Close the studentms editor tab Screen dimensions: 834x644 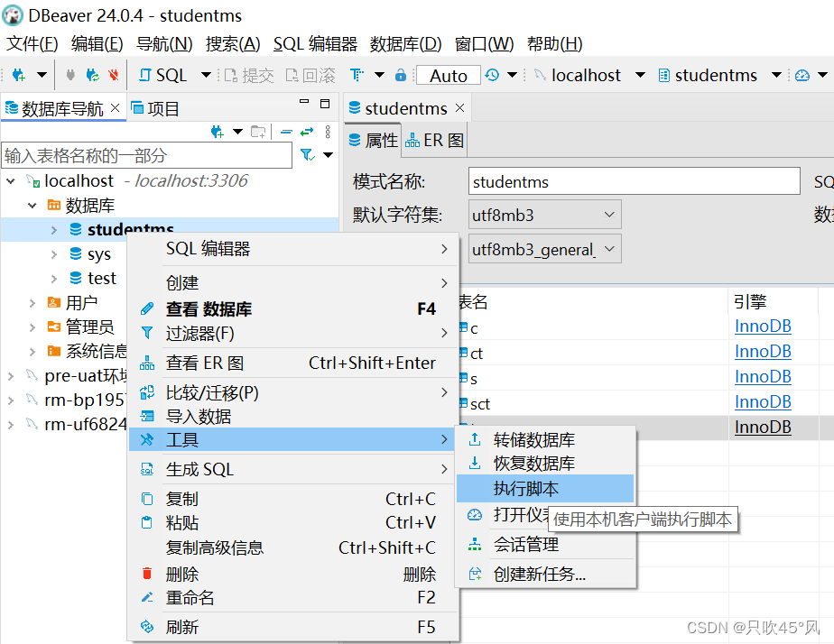pos(460,108)
